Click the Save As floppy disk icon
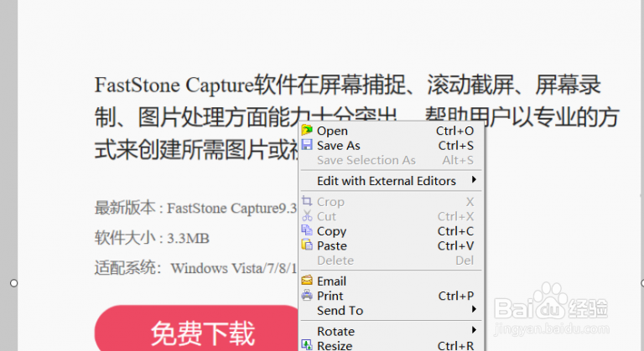Screen dimensions: 644x351 (x=307, y=145)
